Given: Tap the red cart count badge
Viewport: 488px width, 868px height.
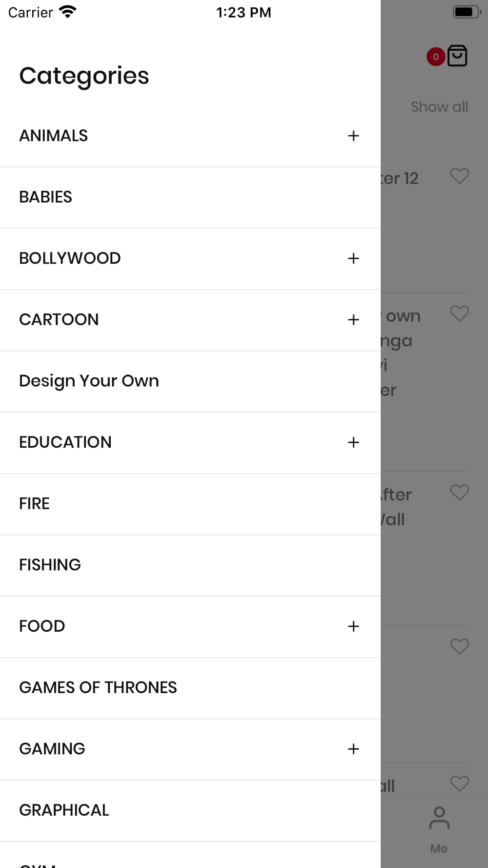Looking at the screenshot, I should click(x=436, y=57).
